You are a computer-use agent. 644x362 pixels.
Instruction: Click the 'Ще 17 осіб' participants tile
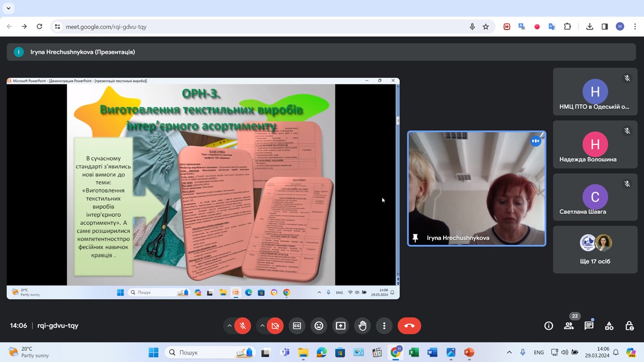point(595,249)
